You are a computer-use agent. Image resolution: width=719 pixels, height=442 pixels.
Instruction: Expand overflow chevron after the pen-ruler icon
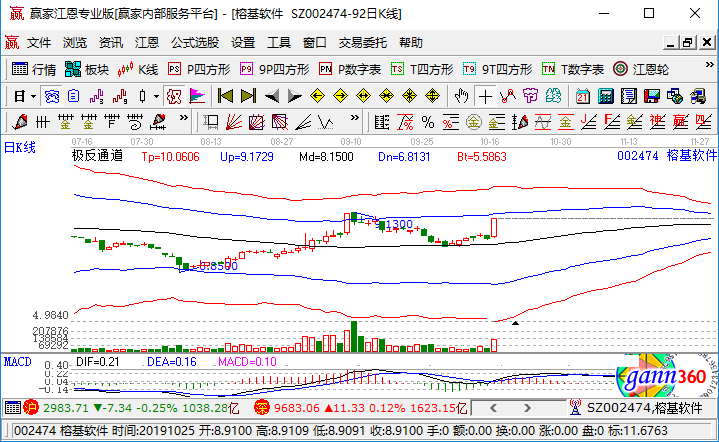(183, 118)
